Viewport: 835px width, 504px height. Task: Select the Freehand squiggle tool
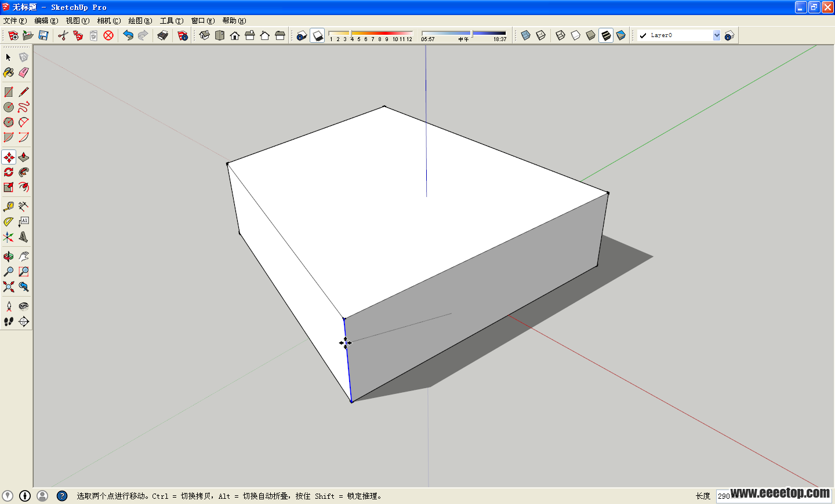tap(24, 107)
